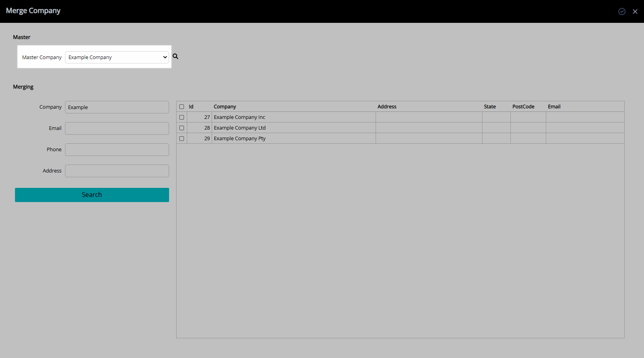Focus the Address search input field
Image resolution: width=644 pixels, height=358 pixels.
pos(117,171)
